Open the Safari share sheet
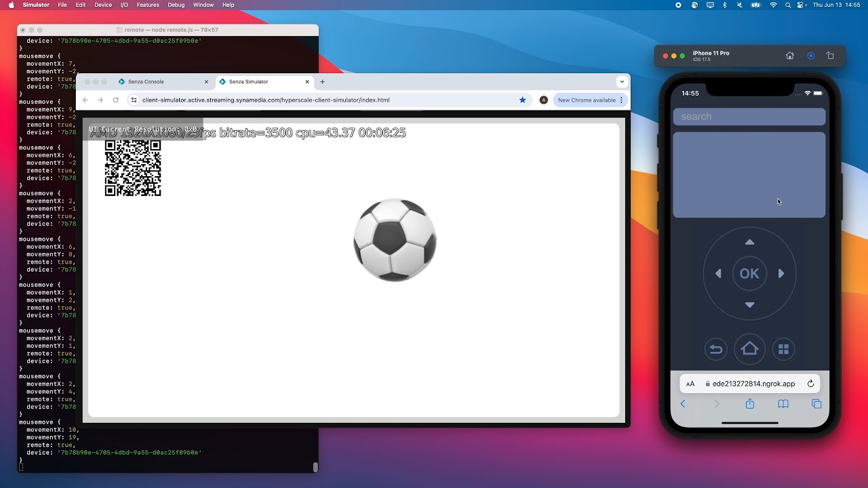Screen dimensions: 868x488 tap(750, 404)
